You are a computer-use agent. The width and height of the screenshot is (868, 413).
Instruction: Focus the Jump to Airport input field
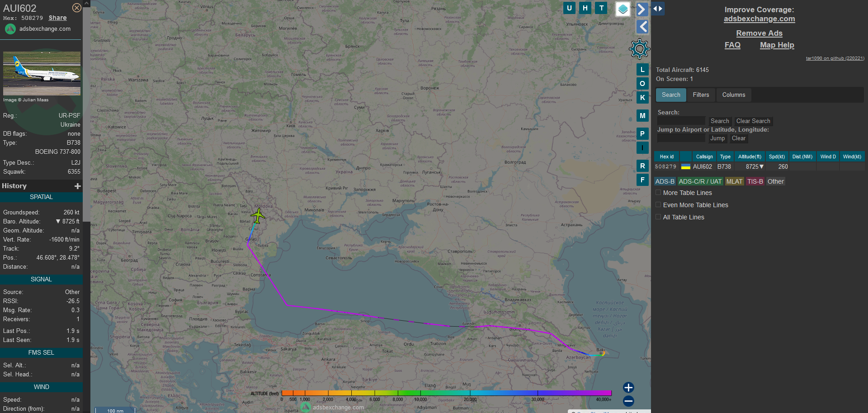point(681,138)
